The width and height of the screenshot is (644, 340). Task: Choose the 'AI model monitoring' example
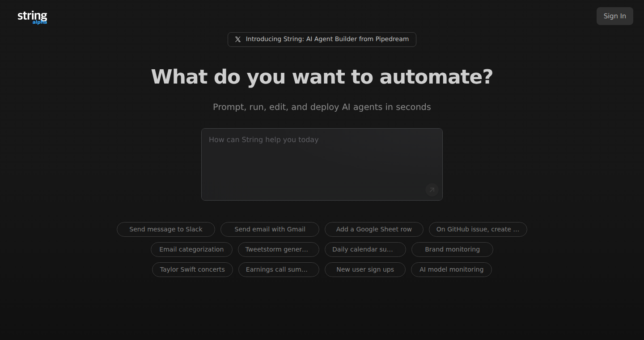451,269
